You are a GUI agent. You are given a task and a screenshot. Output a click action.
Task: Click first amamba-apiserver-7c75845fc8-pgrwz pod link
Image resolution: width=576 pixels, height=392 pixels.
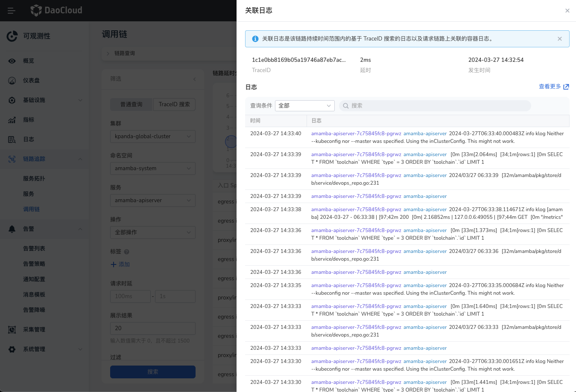[x=356, y=134]
